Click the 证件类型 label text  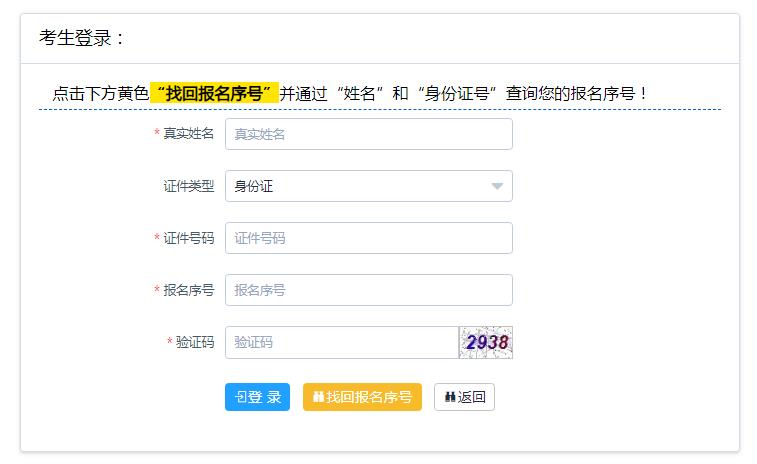coord(188,186)
